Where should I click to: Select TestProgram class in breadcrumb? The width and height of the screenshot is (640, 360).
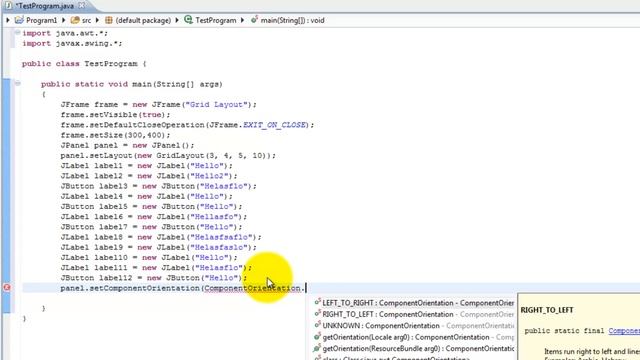click(x=216, y=20)
